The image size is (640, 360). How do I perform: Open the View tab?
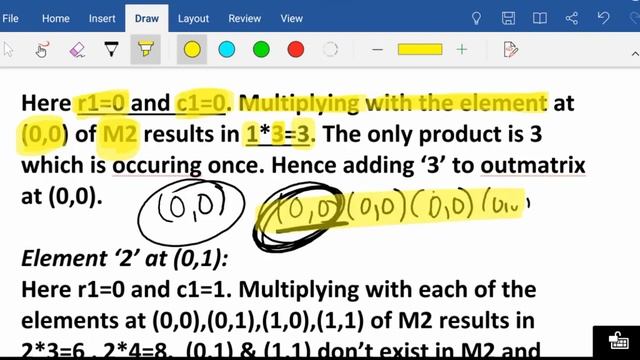pos(291,18)
